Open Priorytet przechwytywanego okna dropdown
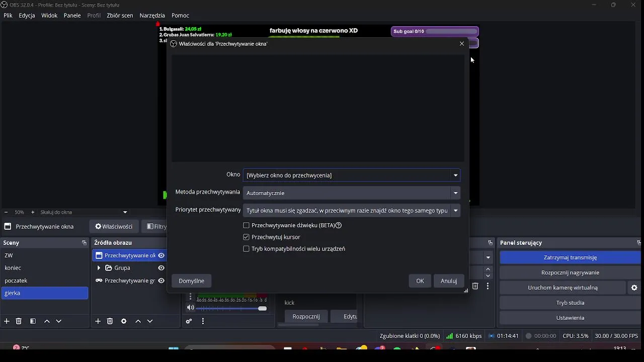The height and width of the screenshot is (362, 644). (x=351, y=211)
